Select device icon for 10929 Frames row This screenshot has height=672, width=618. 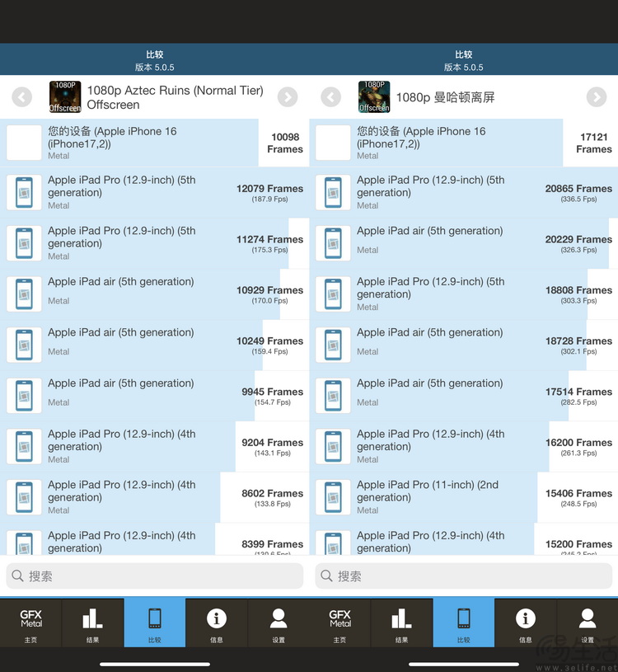pos(24,294)
